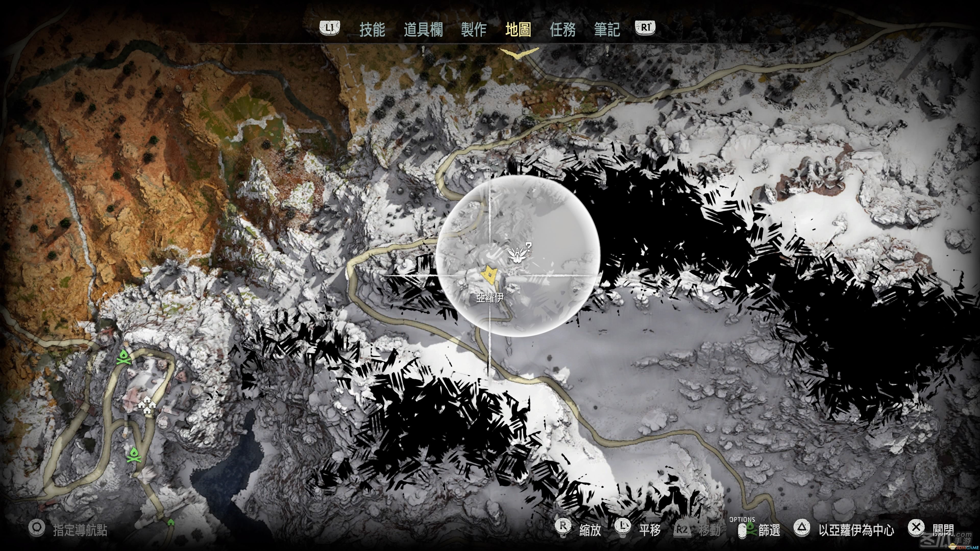The width and height of the screenshot is (980, 551).
Task: Click the yellow Aloy player marker
Action: 489,274
